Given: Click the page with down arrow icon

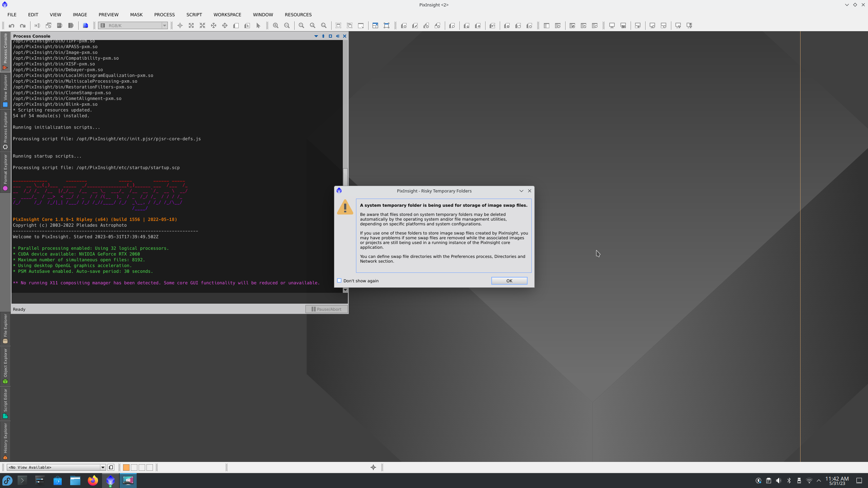Looking at the screenshot, I should pyautogui.click(x=467, y=25).
